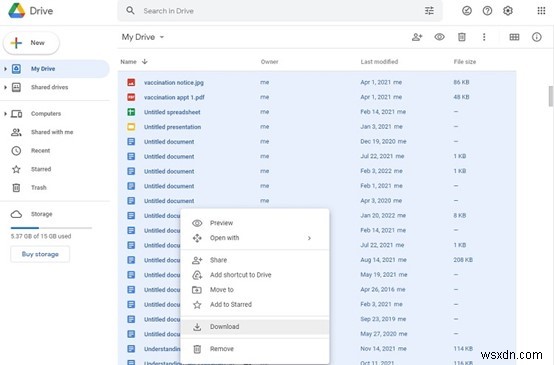Open the three-dot More actions menu

[x=484, y=37]
